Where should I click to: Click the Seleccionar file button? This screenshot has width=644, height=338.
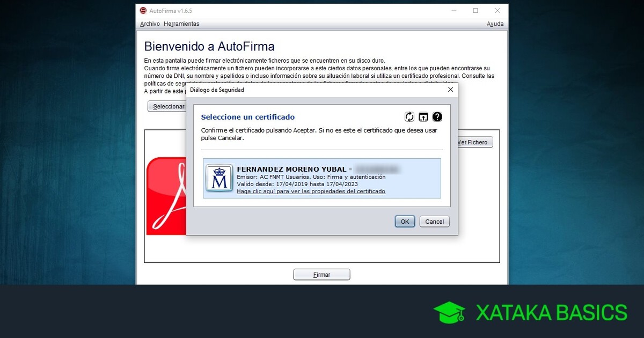[x=167, y=106]
